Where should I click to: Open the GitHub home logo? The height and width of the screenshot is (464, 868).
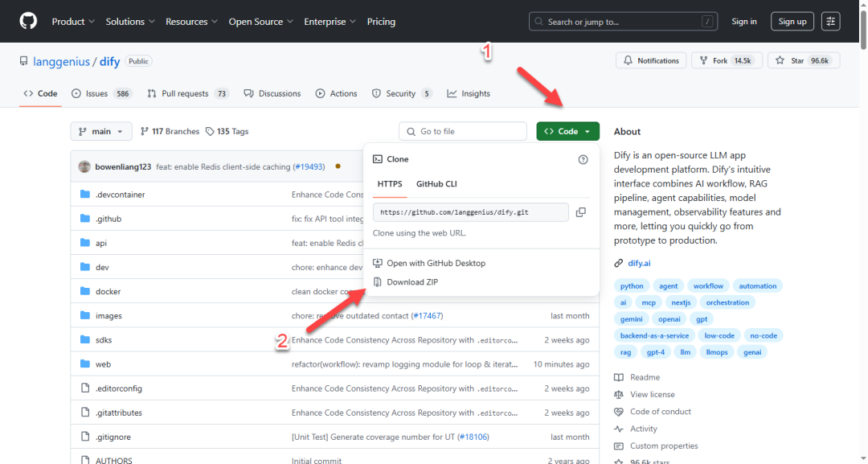28,22
